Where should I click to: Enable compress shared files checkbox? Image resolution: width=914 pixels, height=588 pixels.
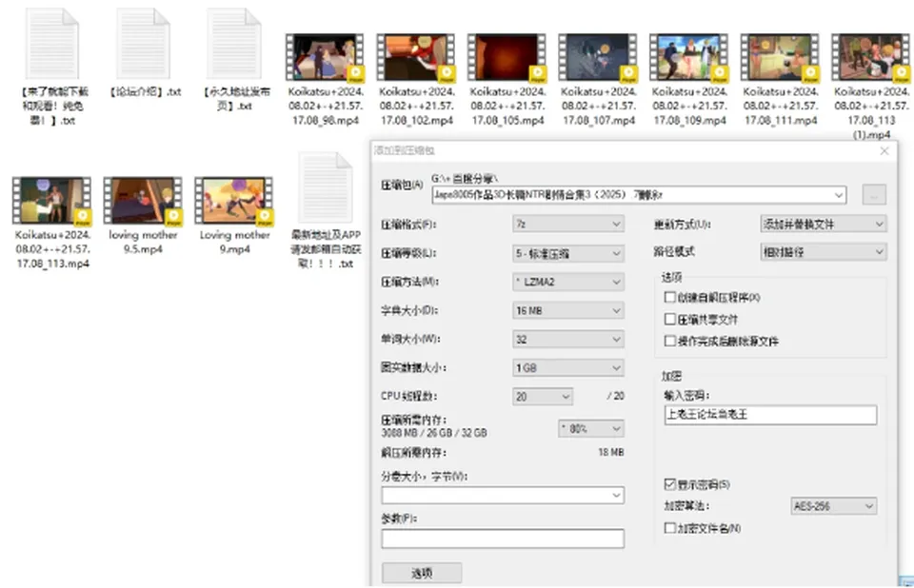[669, 320]
